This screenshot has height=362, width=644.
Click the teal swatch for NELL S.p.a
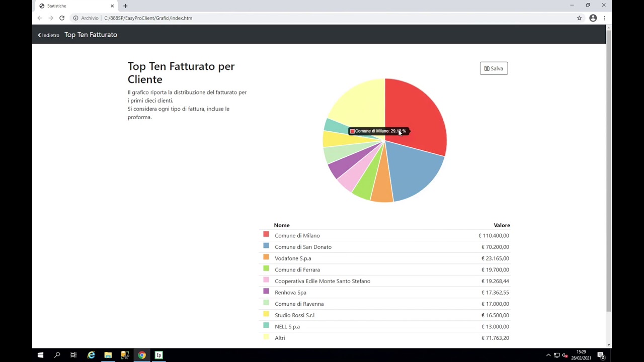266,325
